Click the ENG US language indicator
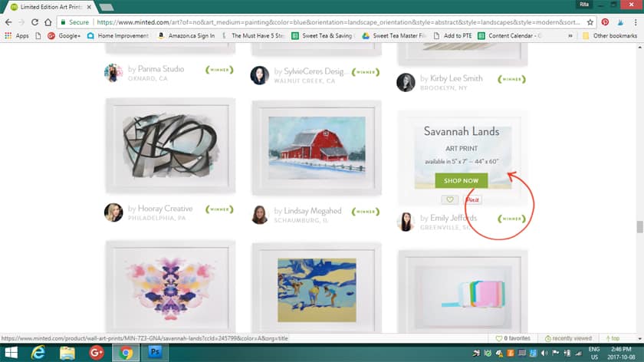 click(x=594, y=353)
